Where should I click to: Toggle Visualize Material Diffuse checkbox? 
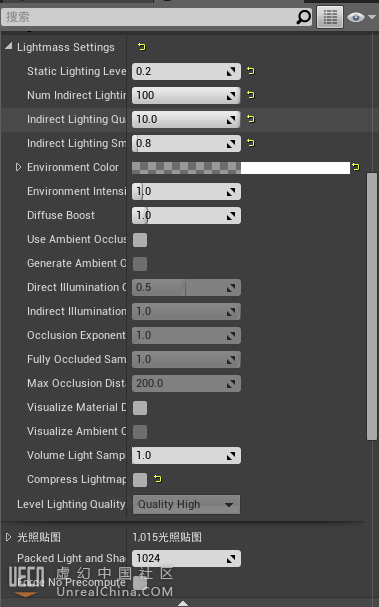(140, 408)
